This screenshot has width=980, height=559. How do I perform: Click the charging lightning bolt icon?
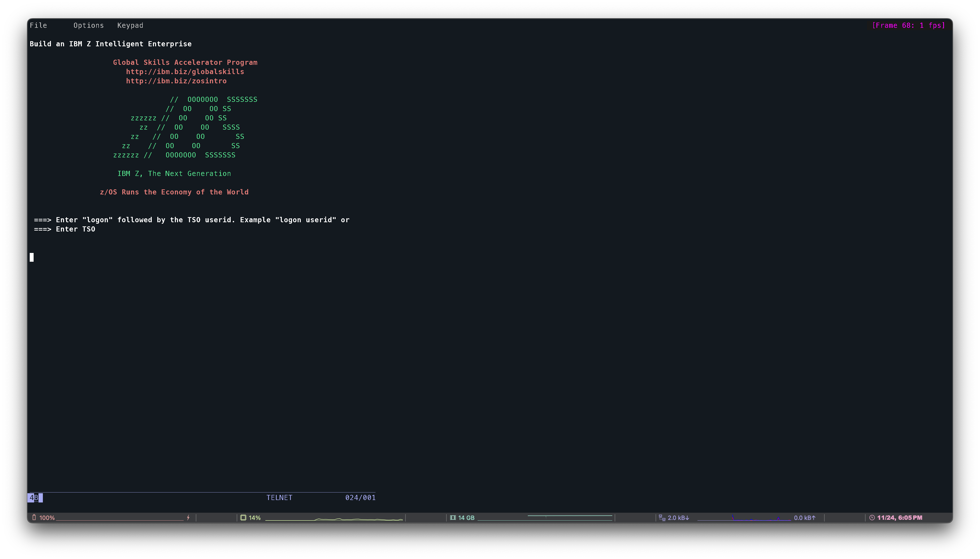coord(188,518)
